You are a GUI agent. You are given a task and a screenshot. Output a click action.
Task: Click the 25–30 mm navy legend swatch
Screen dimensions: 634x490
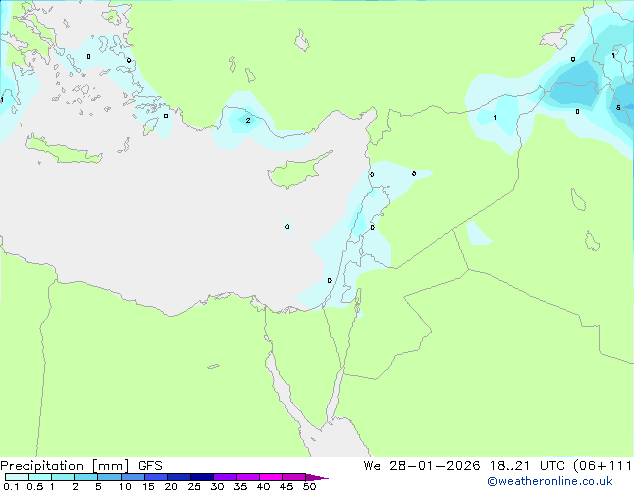[201, 477]
